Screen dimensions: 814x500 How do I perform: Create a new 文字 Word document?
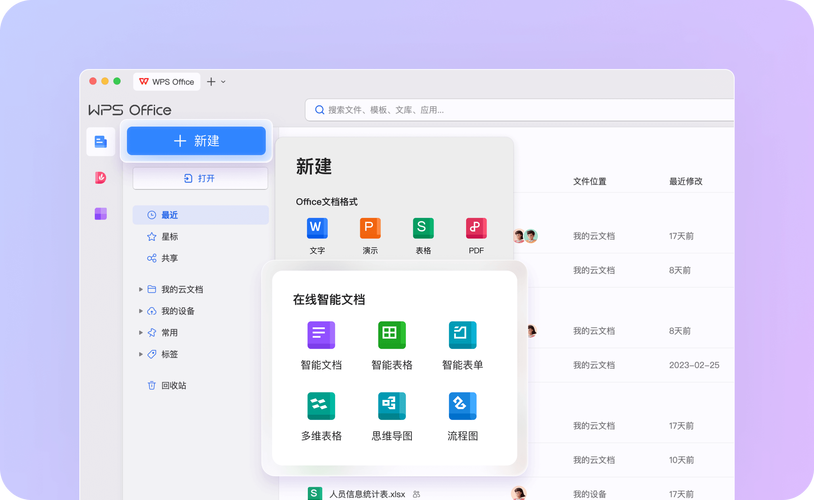317,228
